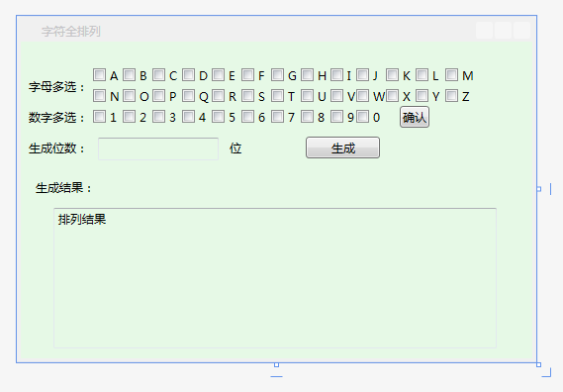Enable the letter Q checkbox
This screenshot has height=392, width=563.
click(x=189, y=96)
